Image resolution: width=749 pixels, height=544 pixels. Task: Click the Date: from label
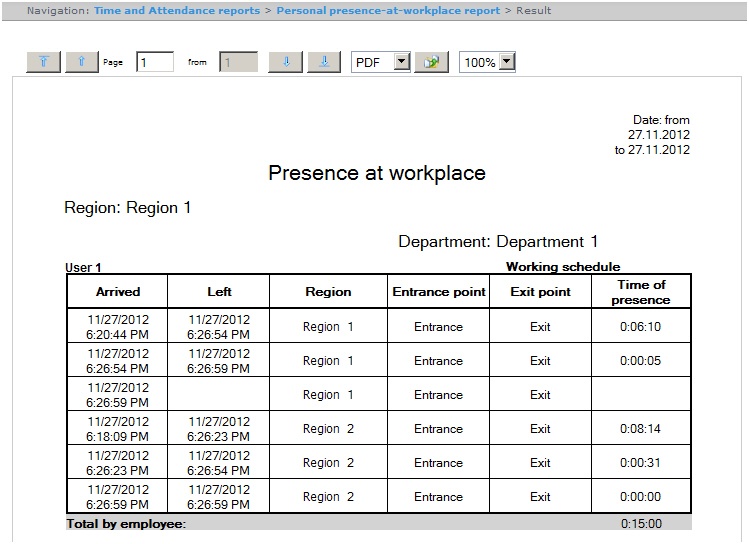click(661, 120)
